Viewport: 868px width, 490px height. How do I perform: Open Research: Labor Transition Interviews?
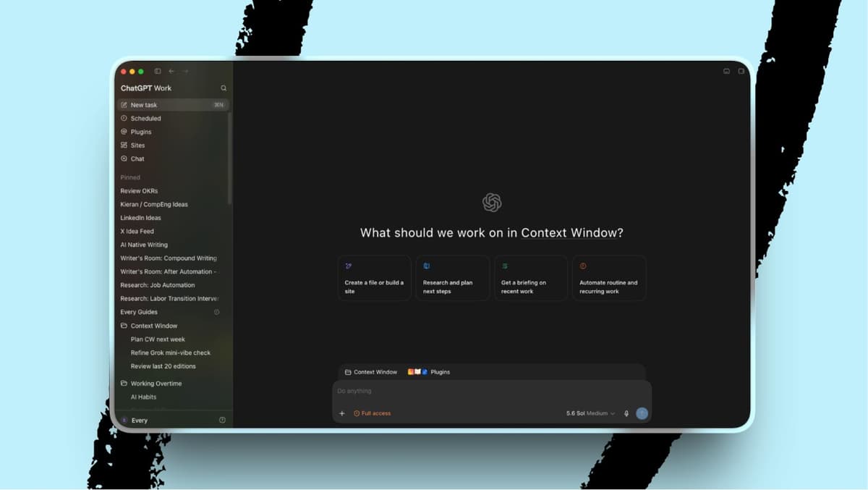pyautogui.click(x=170, y=298)
